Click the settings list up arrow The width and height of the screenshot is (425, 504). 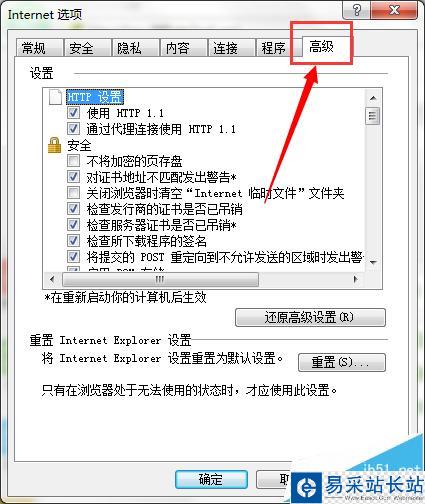373,98
